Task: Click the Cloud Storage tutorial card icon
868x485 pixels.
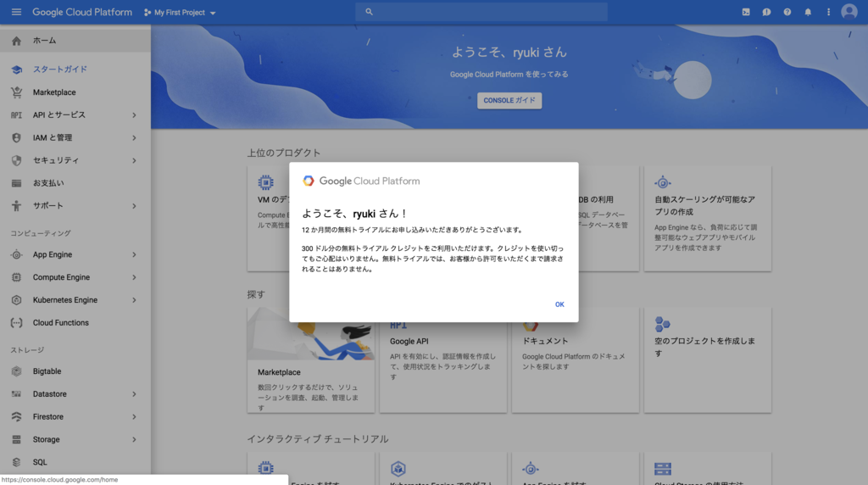Action: pyautogui.click(x=663, y=469)
